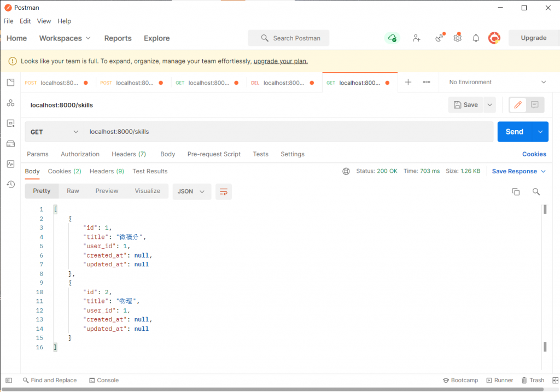Open the request Settings tab
Image resolution: width=560 pixels, height=392 pixels.
[x=293, y=154]
